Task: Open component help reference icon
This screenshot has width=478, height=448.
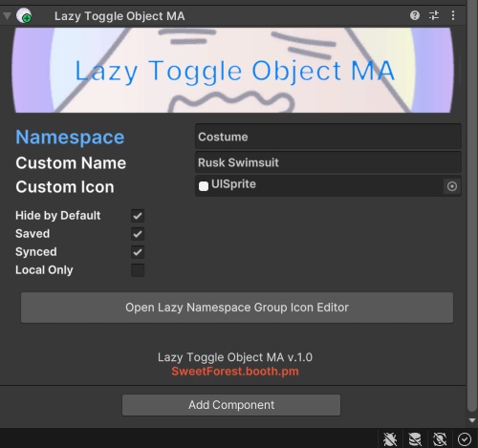Action: coord(415,15)
